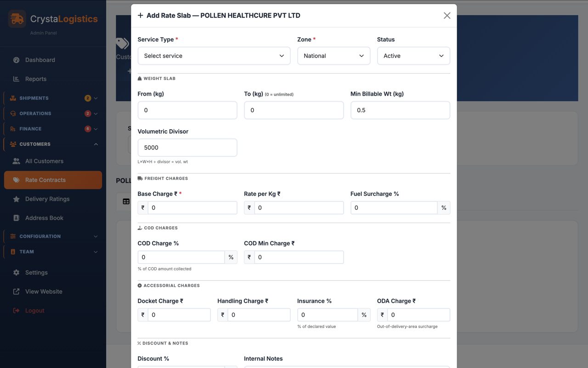This screenshot has height=368, width=588.
Task: Click the Delivery Ratings star icon
Action: tap(17, 199)
